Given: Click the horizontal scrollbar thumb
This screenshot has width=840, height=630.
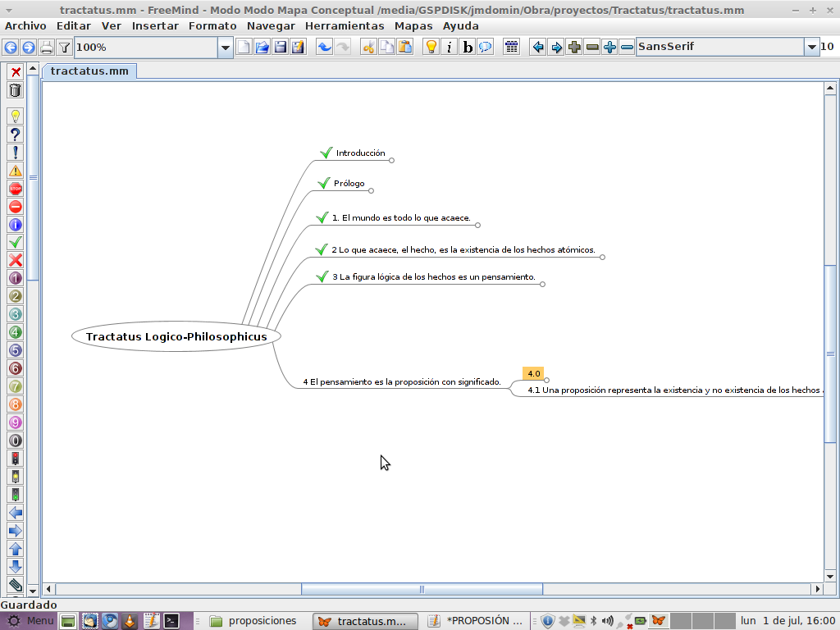Looking at the screenshot, I should coord(422,589).
